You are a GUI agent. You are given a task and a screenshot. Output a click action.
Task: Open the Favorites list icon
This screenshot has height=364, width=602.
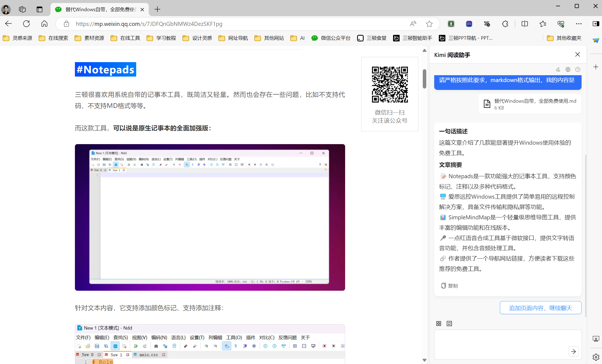point(543,24)
